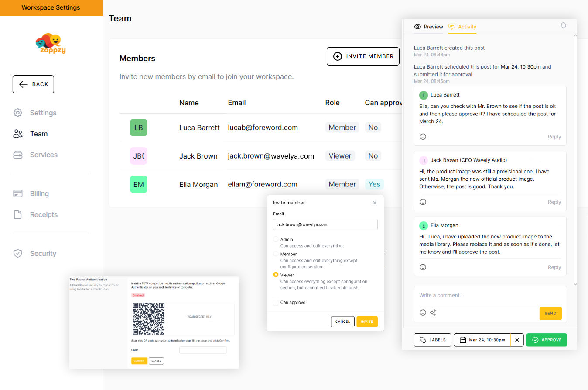588x390 pixels.
Task: Open Billing in the sidebar
Action: (39, 193)
